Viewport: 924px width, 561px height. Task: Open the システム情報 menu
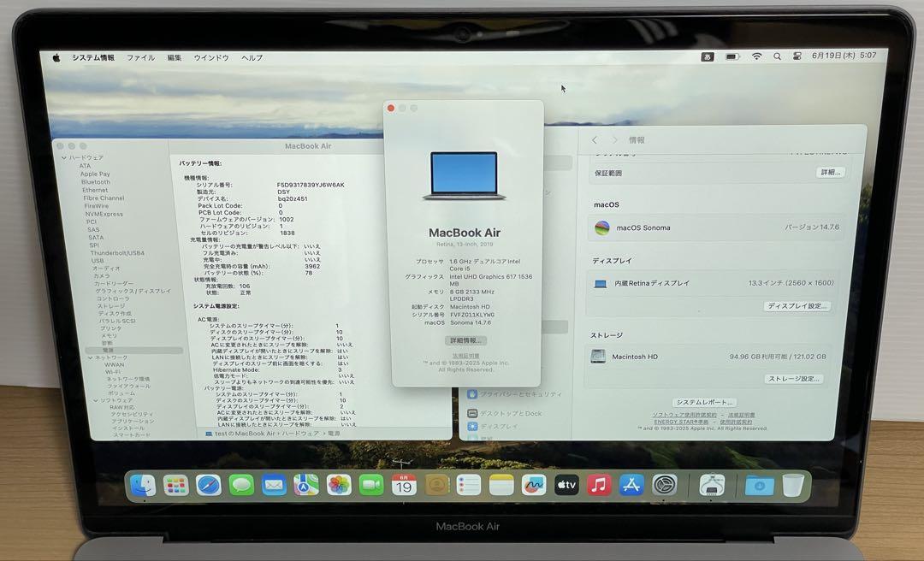tap(93, 58)
